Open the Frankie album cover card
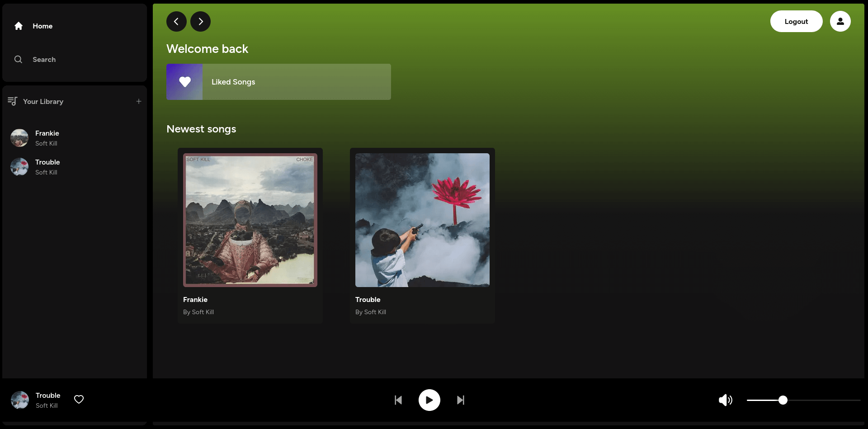The image size is (868, 429). (250, 220)
